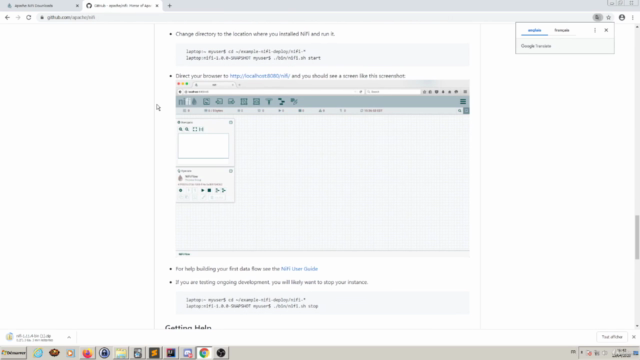Viewport: 640px width, 360px height.
Task: Open Windows Media Player from the taskbar
Action: [x=71, y=353]
